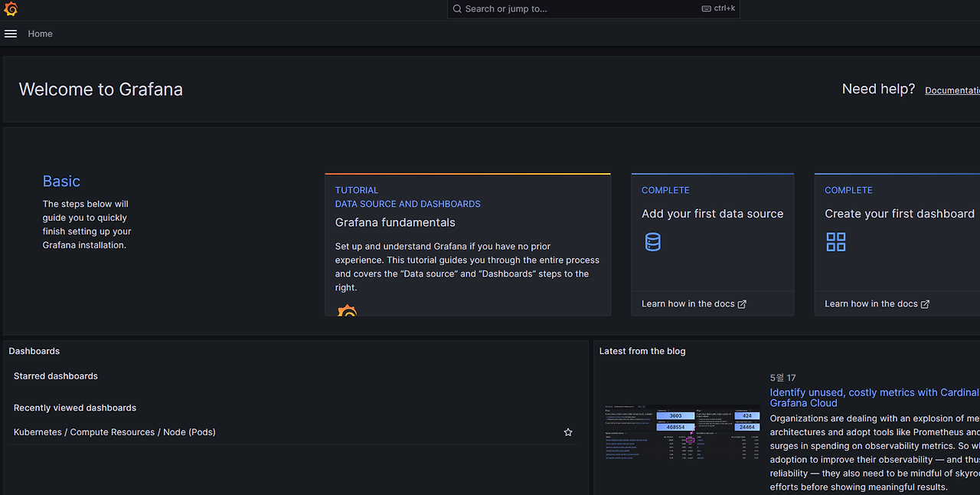Click external link icon under Add data source
This screenshot has height=495, width=980.
[x=742, y=304]
